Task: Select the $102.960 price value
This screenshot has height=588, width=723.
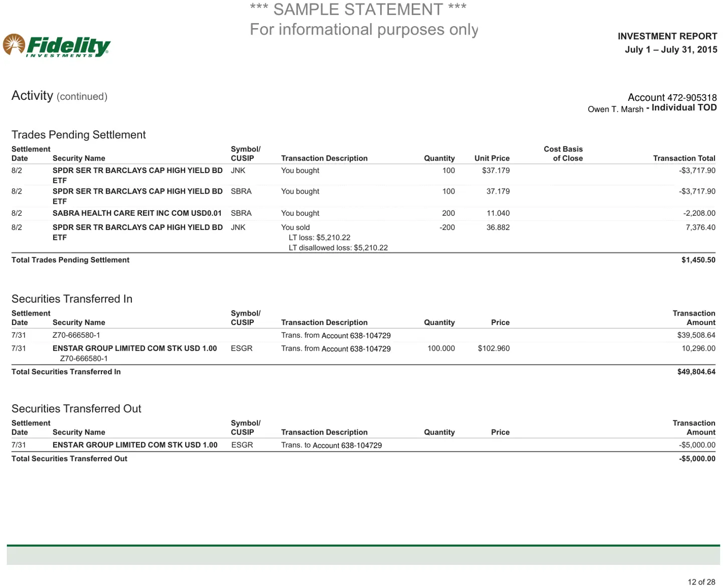Action: point(494,348)
